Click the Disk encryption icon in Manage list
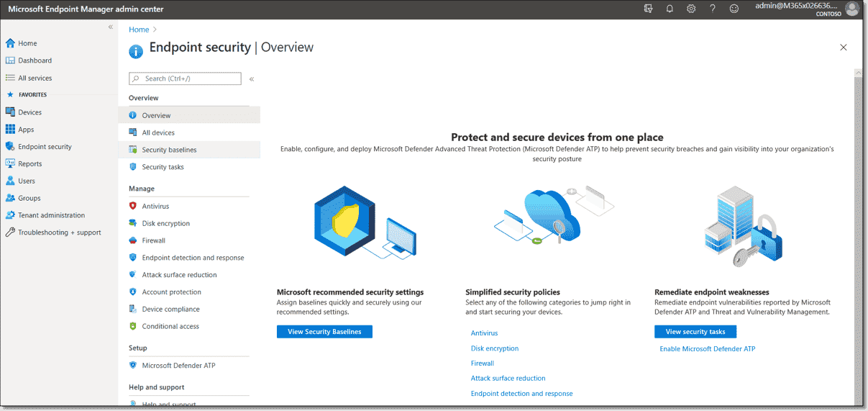The width and height of the screenshot is (868, 411). pos(133,223)
